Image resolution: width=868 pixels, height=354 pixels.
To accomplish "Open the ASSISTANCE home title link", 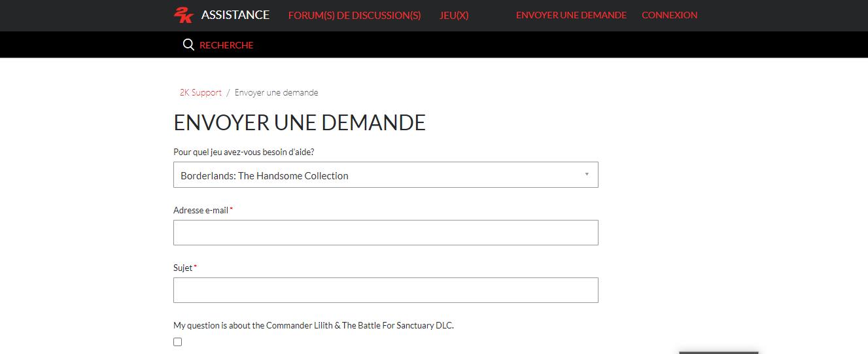I will 235,15.
